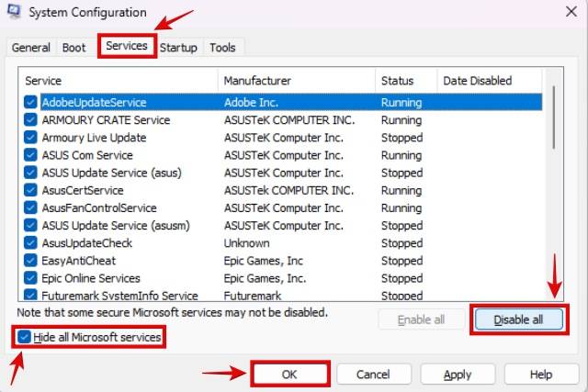The width and height of the screenshot is (588, 392).
Task: Switch to the General tab
Action: click(31, 48)
